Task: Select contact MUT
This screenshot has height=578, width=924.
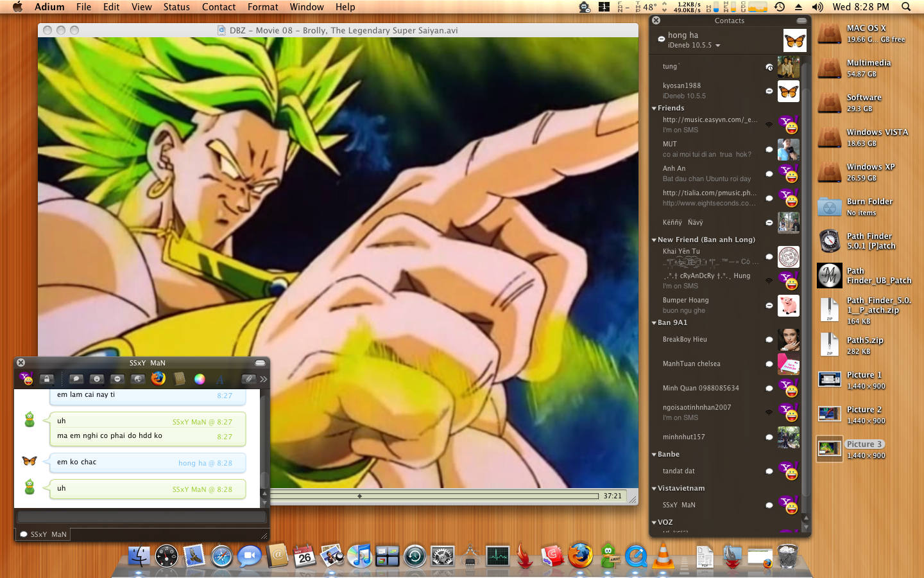Action: (726, 150)
